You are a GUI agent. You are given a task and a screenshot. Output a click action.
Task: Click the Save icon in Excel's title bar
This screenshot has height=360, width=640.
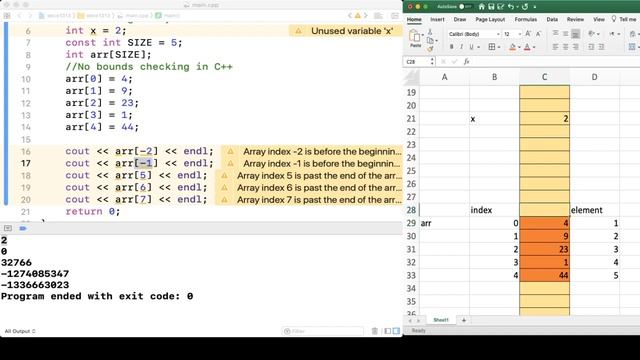tap(491, 7)
